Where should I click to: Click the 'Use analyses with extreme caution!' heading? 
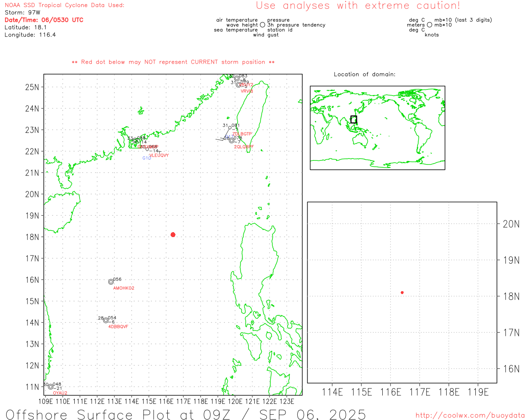358,6
